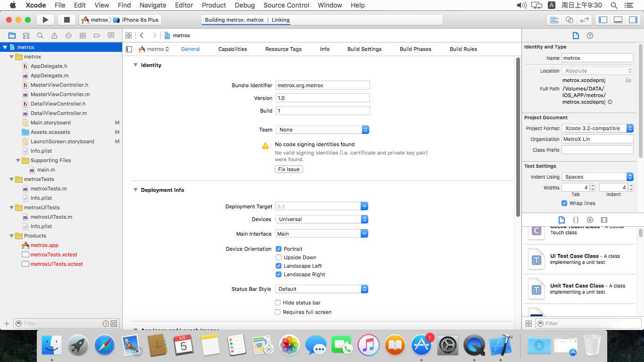
Task: Uncheck the Landscape Right checkbox
Action: click(x=279, y=274)
